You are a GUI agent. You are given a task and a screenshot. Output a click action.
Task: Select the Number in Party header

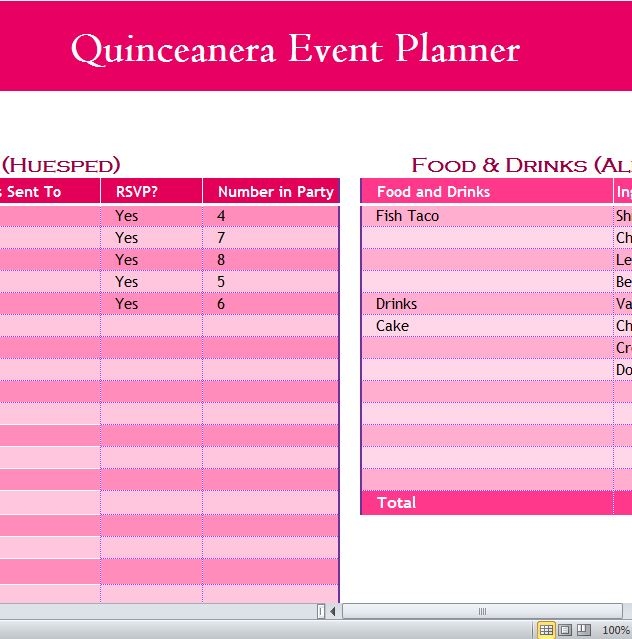(x=275, y=192)
